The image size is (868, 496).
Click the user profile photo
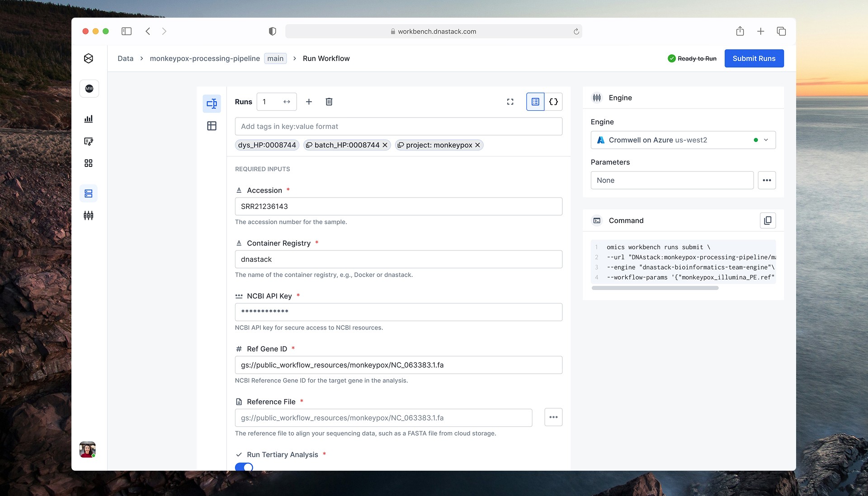[88, 449]
